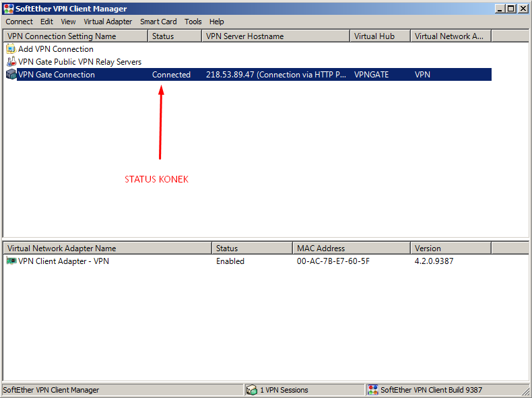This screenshot has width=532, height=398.
Task: Click the MAC Address column header
Action: pos(352,248)
